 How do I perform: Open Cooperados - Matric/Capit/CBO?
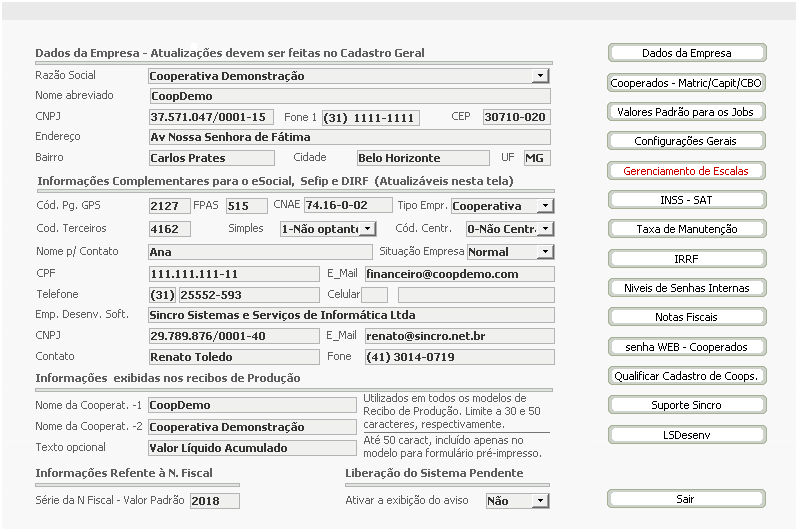687,82
